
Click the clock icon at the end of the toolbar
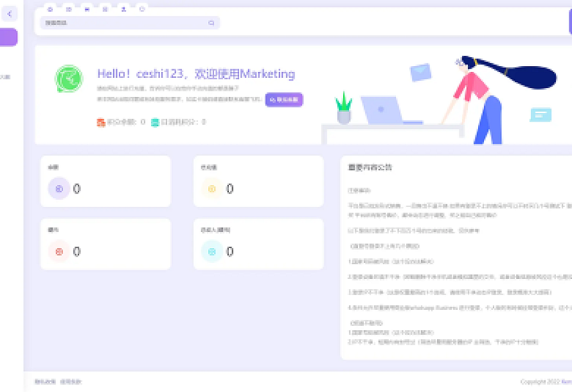[x=141, y=9]
